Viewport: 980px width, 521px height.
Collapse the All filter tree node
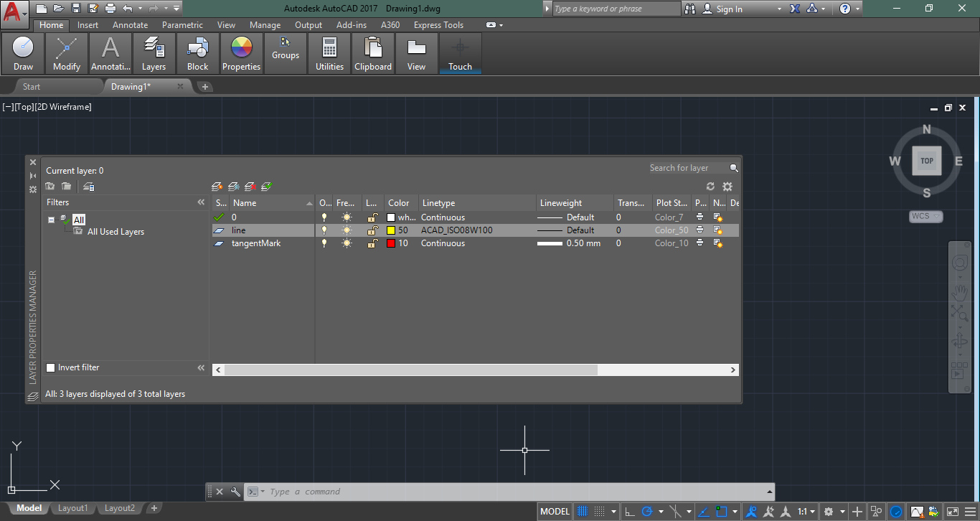click(x=52, y=220)
